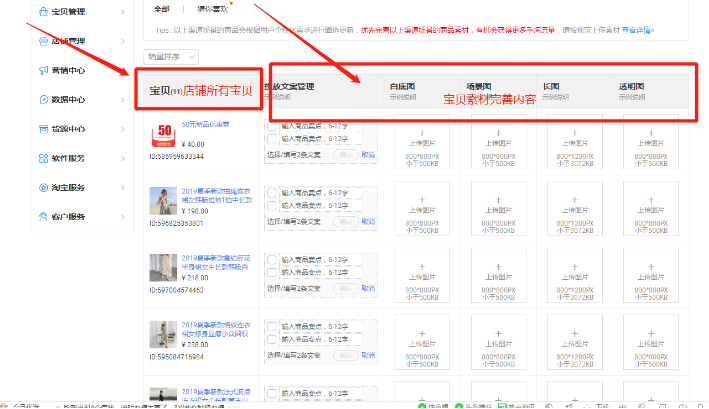This screenshot has width=709, height=409.
Task: Click the 店铺管理 shop icon
Action: pyautogui.click(x=42, y=41)
